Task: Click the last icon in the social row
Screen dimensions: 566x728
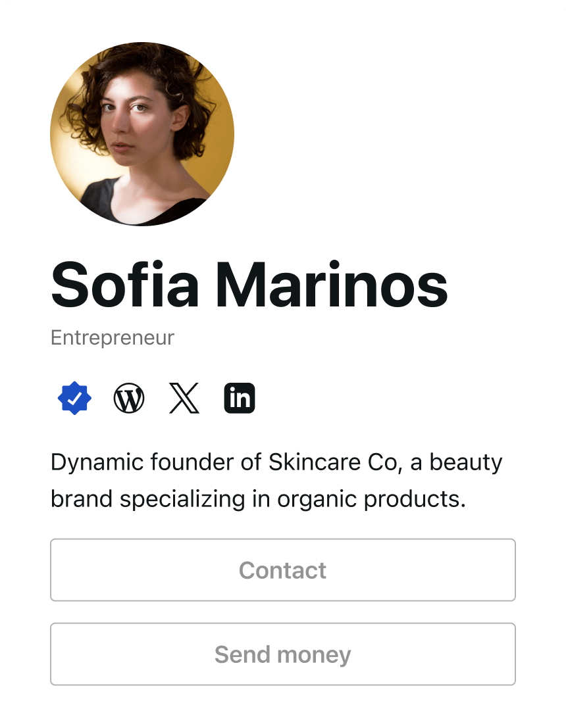Action: tap(240, 397)
